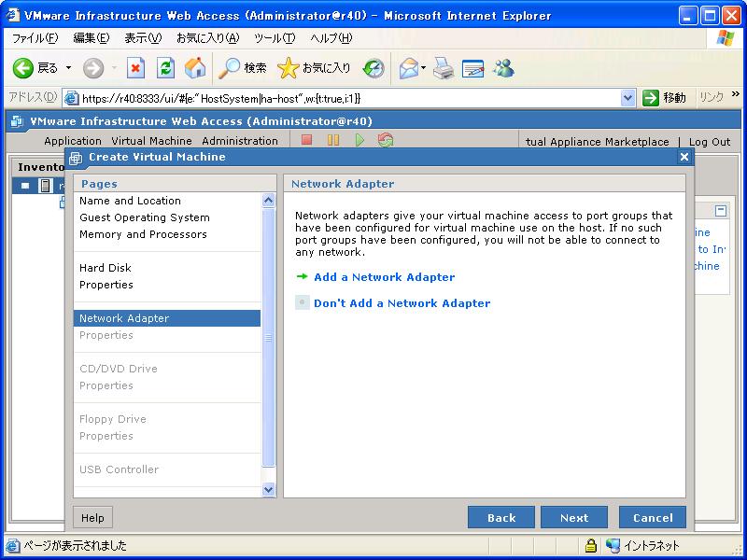Click the green arrow beside Add a Network Adapter

click(x=302, y=276)
